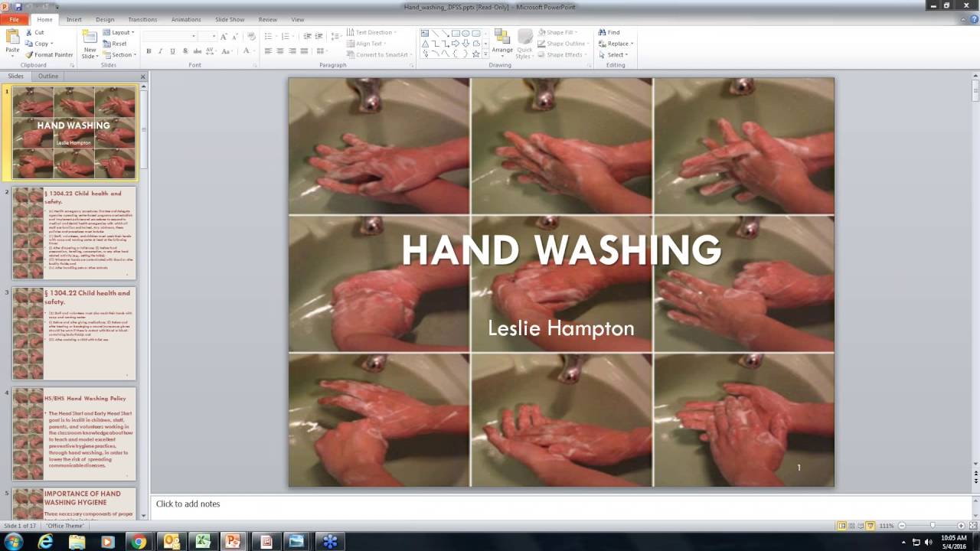This screenshot has height=551, width=980.
Task: Open the font name combo box
Action: (x=169, y=36)
